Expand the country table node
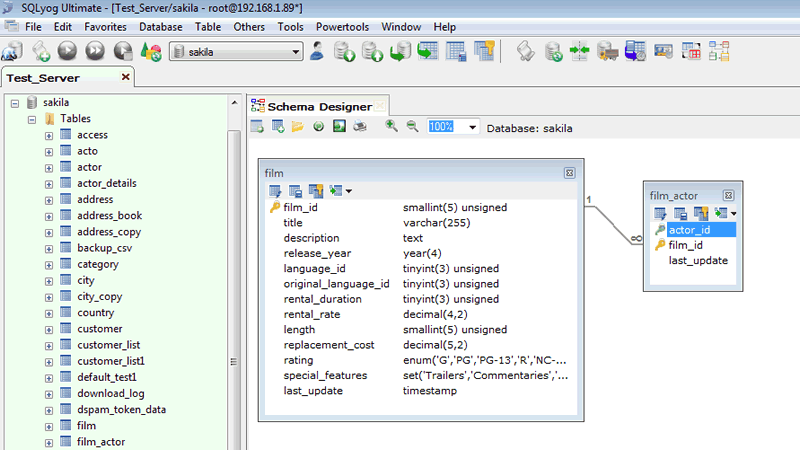The width and height of the screenshot is (800, 450). (x=48, y=314)
